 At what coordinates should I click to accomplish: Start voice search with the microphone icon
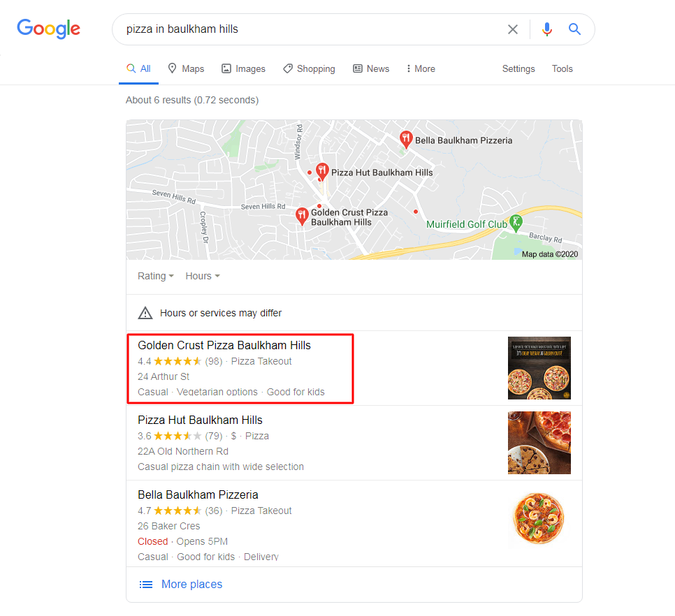click(546, 29)
